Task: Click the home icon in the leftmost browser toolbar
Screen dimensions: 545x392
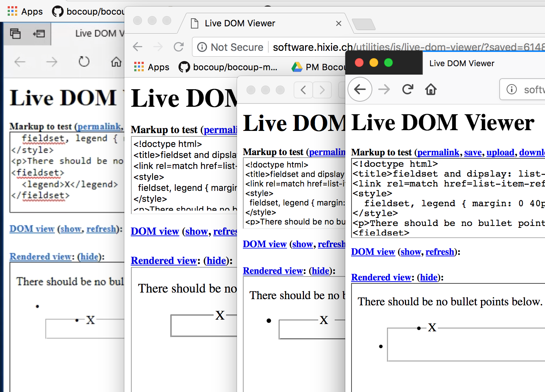Action: click(x=116, y=62)
